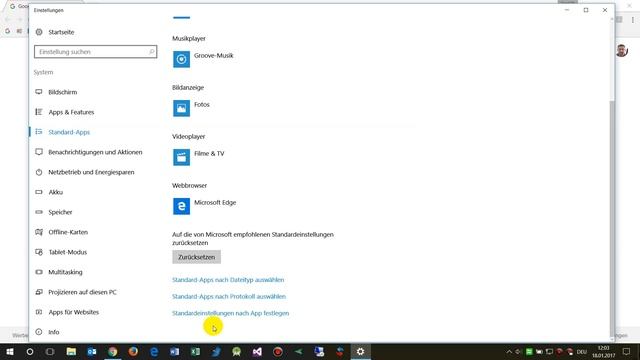The image size is (640, 360).
Task: Switch to Chrome in taskbar
Action: coord(113,351)
